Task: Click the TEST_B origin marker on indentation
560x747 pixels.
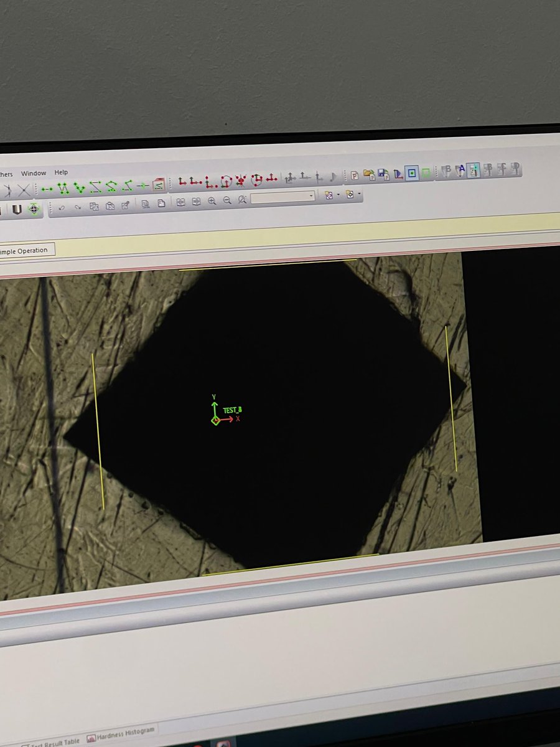Action: click(216, 420)
